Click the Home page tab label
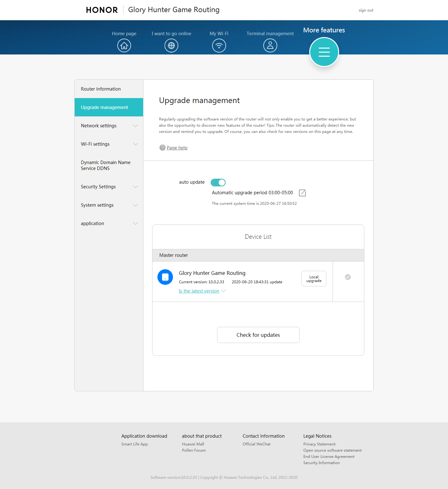 pos(124,34)
